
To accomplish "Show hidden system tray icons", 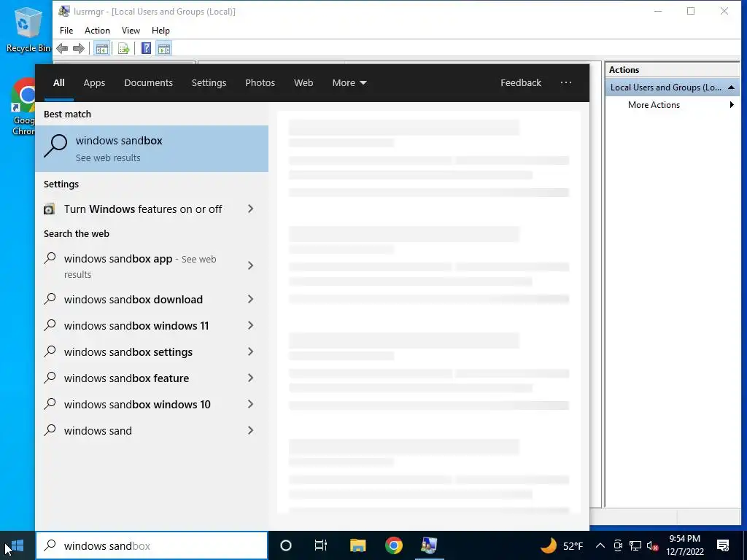I will pos(600,545).
